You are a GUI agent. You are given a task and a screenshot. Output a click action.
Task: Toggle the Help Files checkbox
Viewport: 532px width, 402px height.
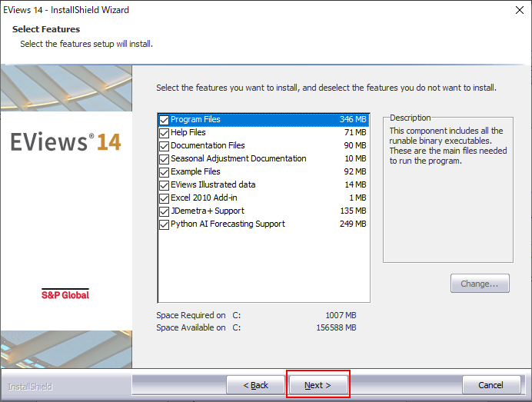click(x=165, y=133)
